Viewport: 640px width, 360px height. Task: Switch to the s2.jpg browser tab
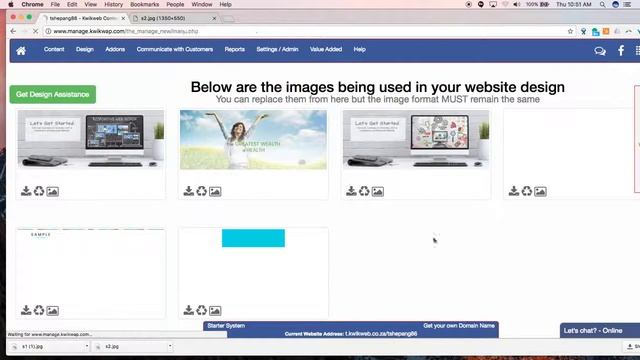click(x=173, y=18)
